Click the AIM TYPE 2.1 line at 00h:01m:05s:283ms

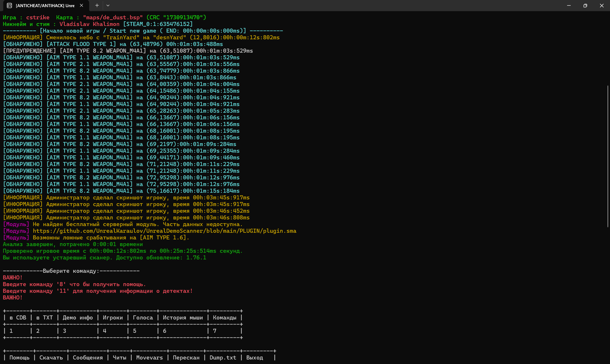click(x=121, y=111)
